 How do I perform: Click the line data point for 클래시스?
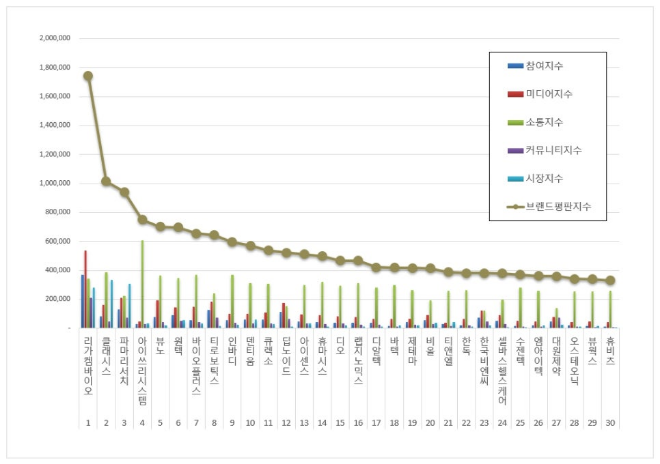click(106, 181)
